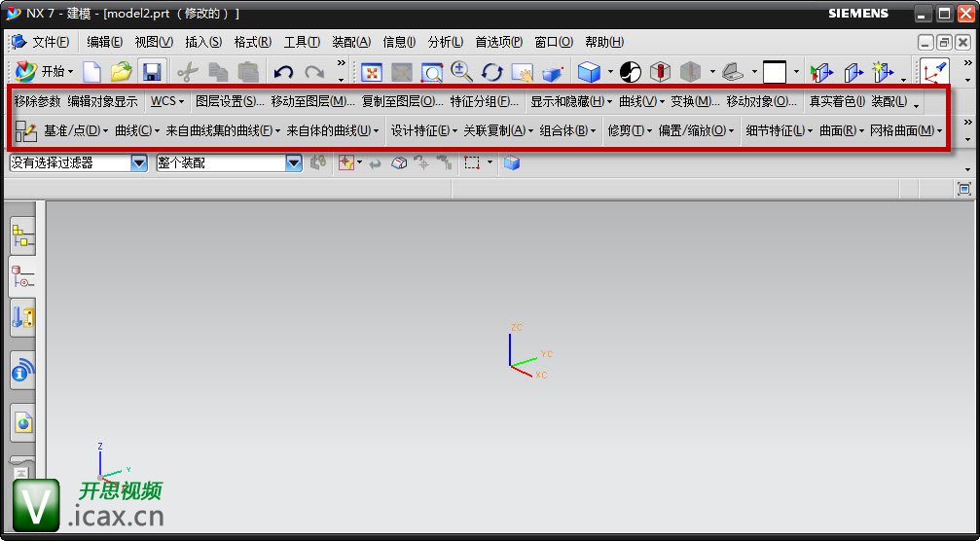Click the 真实着色 button
Viewport: 980px width, 541px height.
point(837,101)
